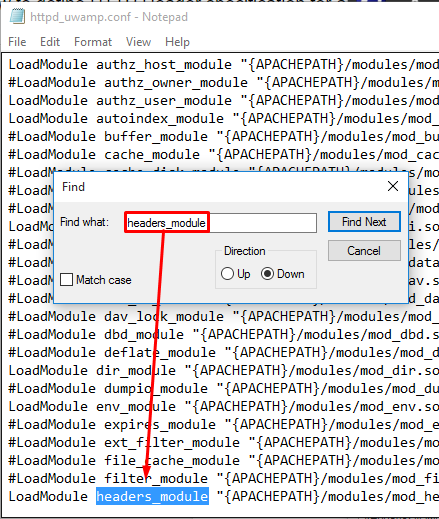Click the ext_filter_module line

[x=223, y=442]
